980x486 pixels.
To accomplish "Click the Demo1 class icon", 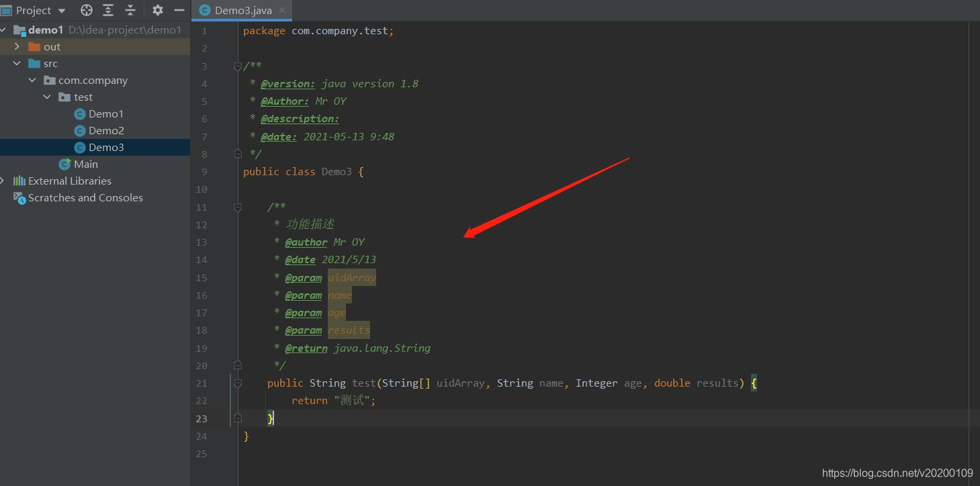I will coord(80,114).
